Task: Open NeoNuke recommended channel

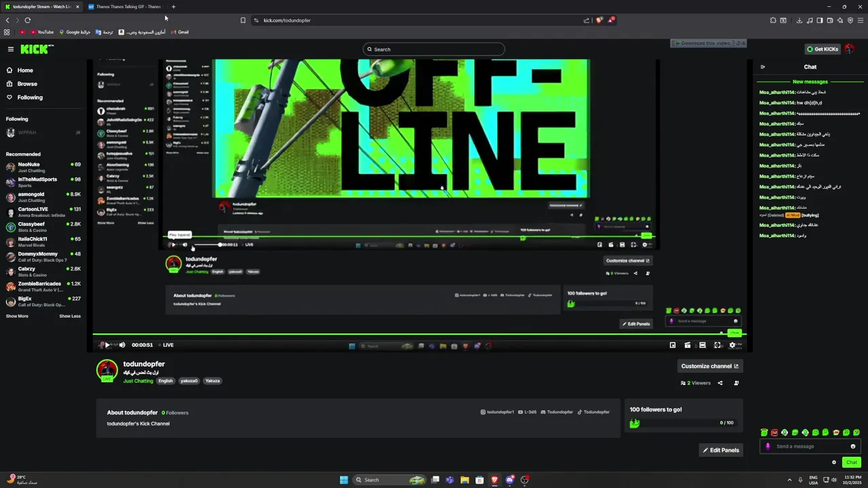Action: pos(43,167)
